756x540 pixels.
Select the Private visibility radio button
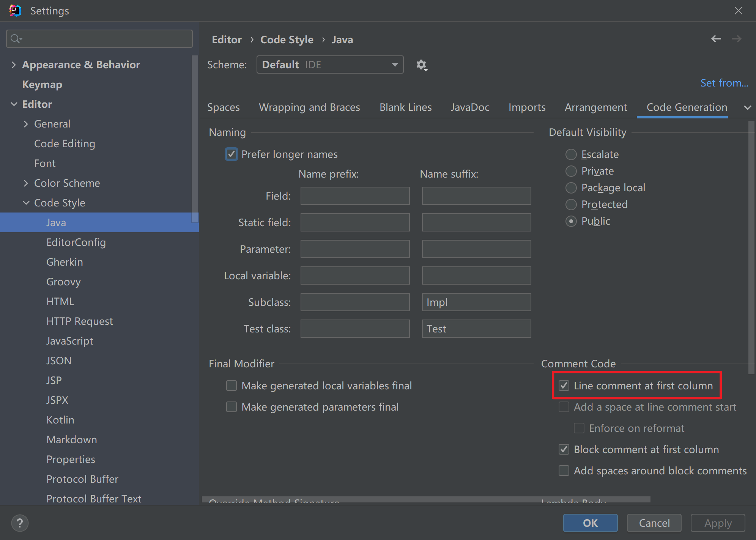[x=571, y=171]
